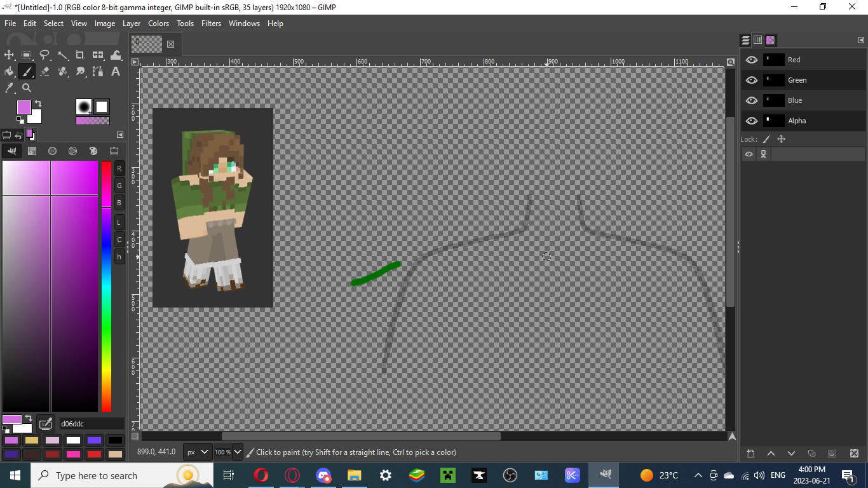Image resolution: width=868 pixels, height=488 pixels.
Task: Select the Fuzzy Select magic wand tool
Action: 62,55
